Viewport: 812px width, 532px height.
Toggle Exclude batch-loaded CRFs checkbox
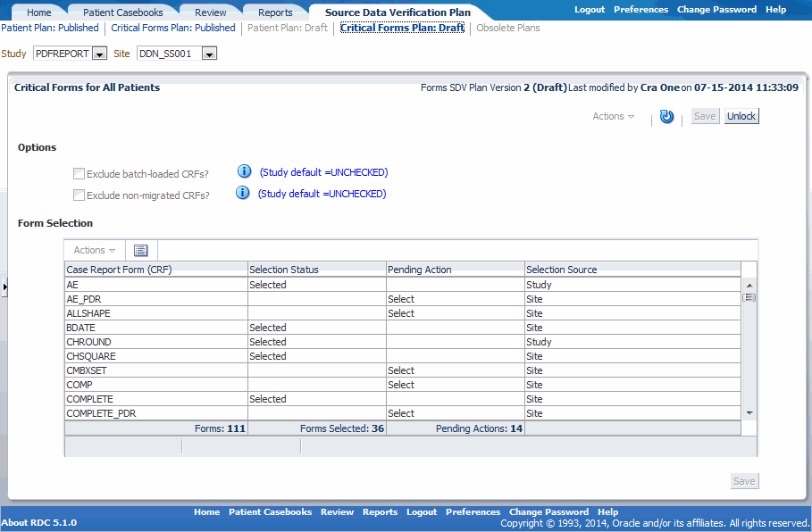[79, 173]
